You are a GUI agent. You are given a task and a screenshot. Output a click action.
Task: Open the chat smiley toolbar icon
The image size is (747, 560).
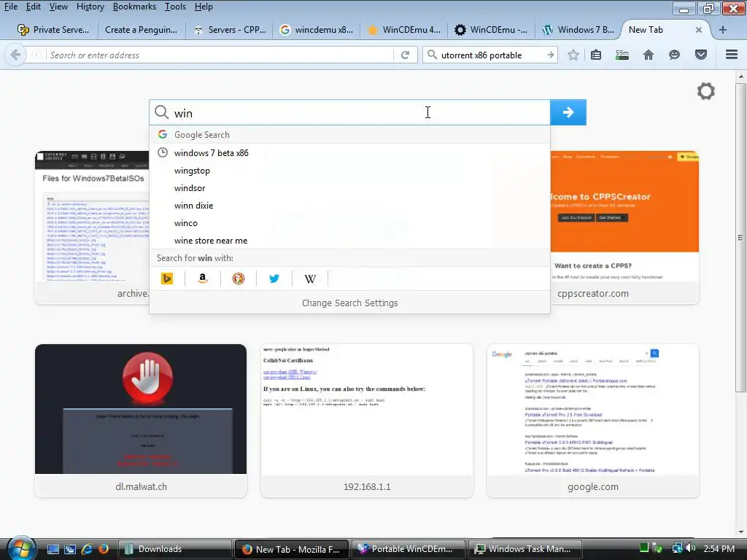pyautogui.click(x=674, y=55)
